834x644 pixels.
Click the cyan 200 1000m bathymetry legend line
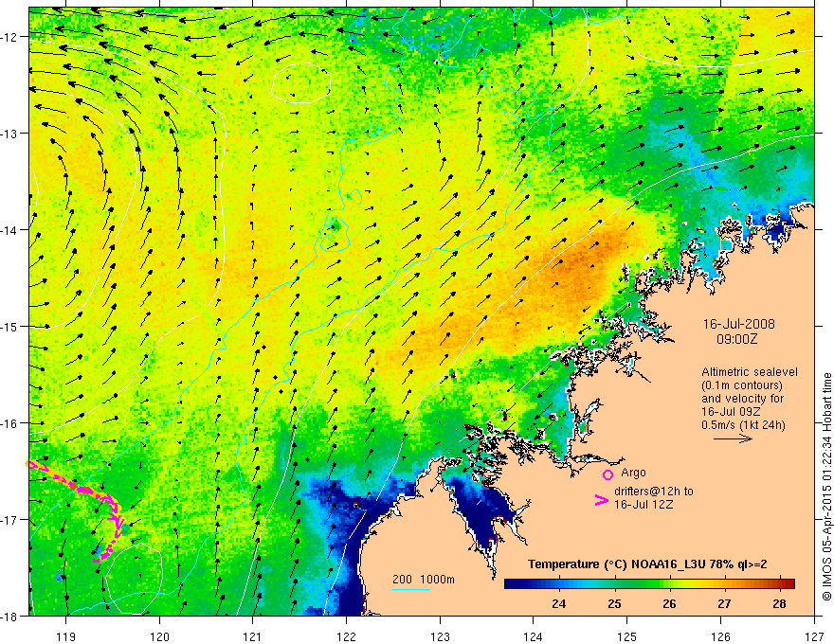pyautogui.click(x=411, y=589)
